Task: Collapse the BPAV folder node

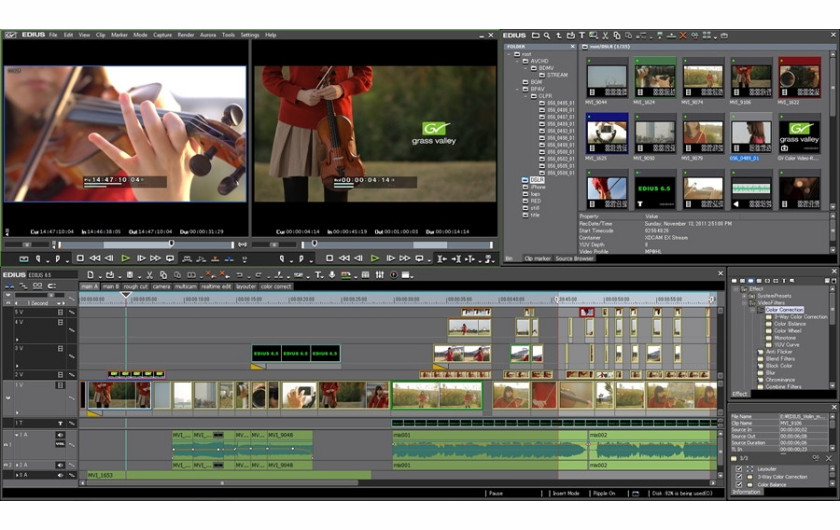Action: tap(518, 89)
